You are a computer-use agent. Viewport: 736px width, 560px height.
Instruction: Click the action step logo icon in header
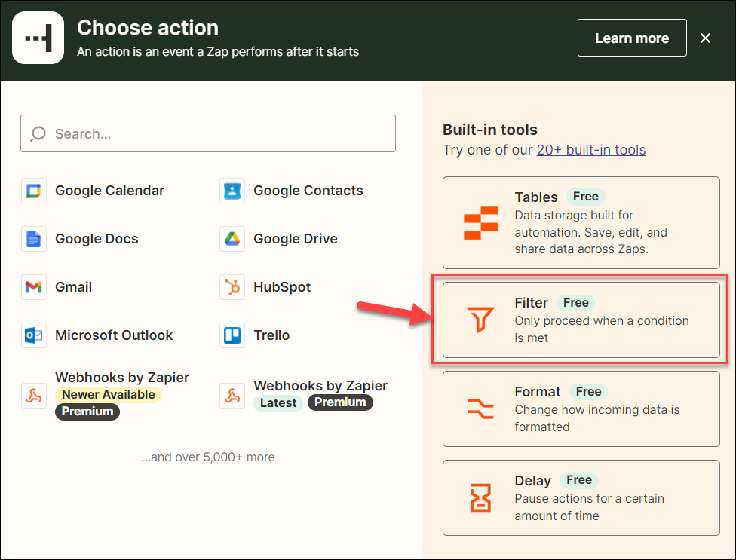tap(38, 38)
